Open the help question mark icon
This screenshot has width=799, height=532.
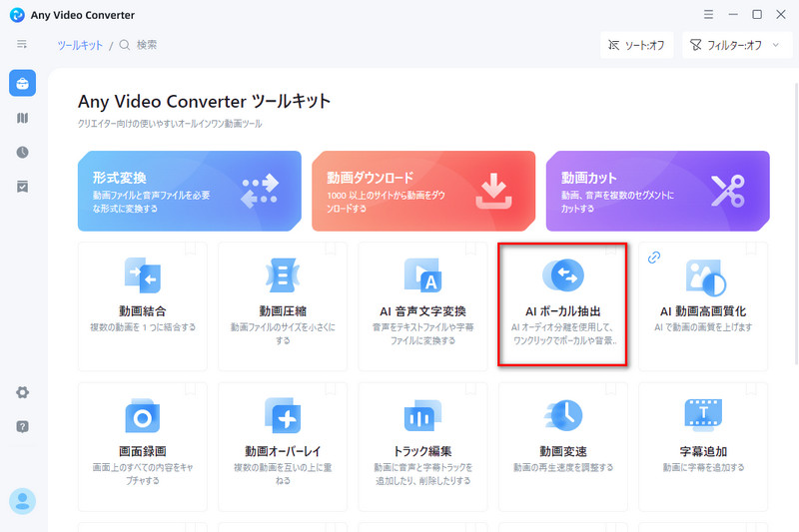22,426
